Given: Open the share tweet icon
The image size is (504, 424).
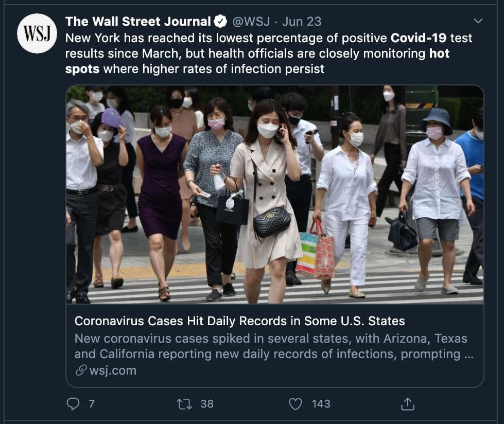Looking at the screenshot, I should 408,404.
